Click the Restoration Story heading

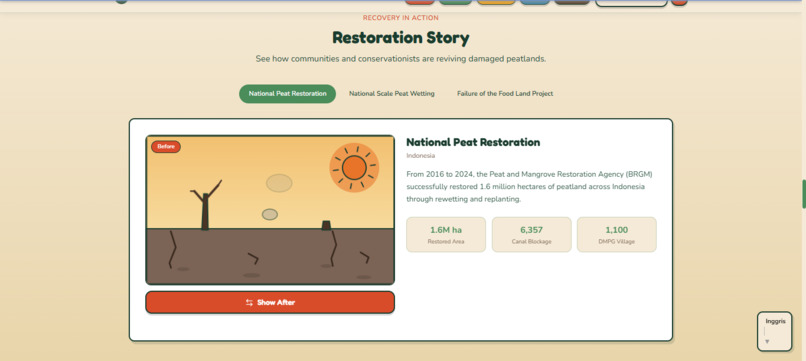(400, 38)
